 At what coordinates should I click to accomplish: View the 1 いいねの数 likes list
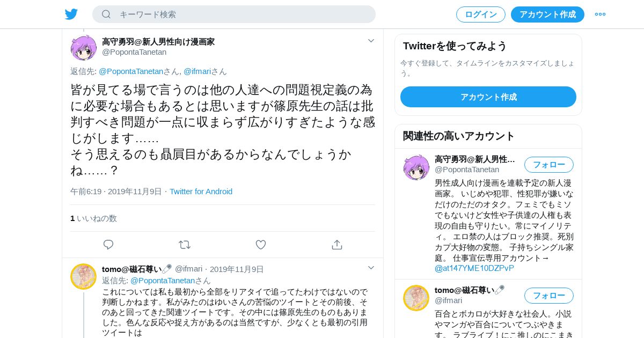point(93,218)
